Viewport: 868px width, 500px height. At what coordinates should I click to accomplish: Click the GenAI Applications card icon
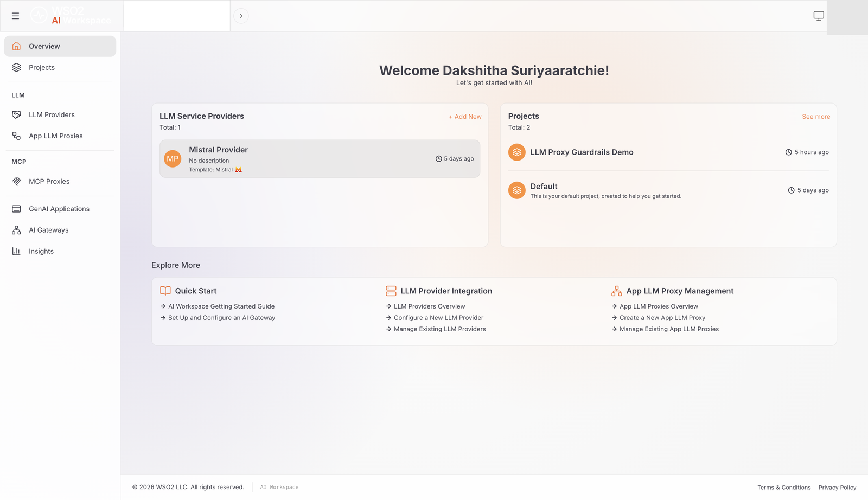click(16, 209)
